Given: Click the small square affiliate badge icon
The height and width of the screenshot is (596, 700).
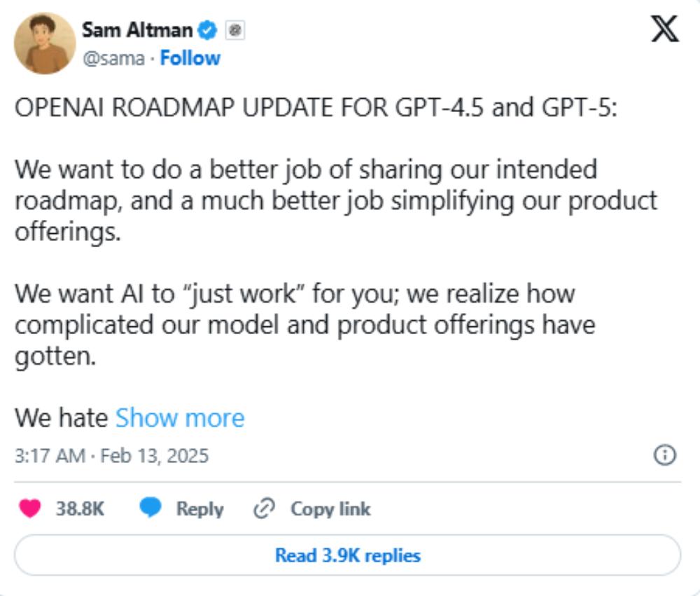Looking at the screenshot, I should [236, 30].
